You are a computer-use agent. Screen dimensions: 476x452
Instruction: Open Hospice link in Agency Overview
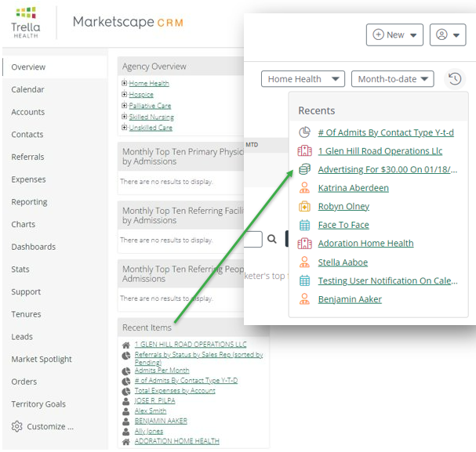click(x=141, y=95)
